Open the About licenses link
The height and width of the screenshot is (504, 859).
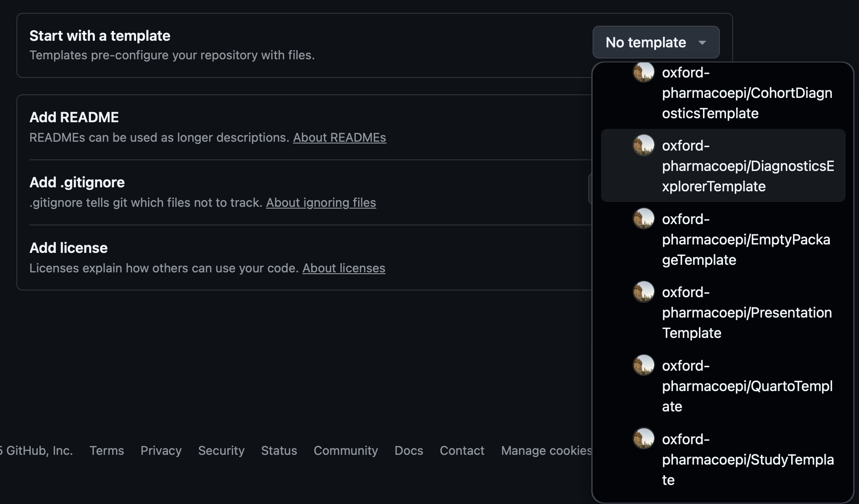point(344,268)
